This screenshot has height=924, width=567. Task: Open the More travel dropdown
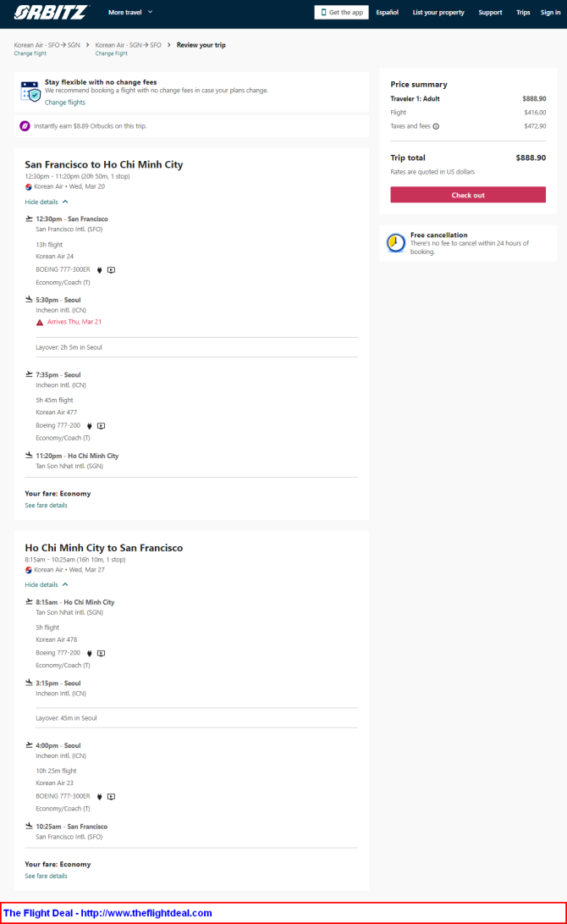click(x=130, y=13)
